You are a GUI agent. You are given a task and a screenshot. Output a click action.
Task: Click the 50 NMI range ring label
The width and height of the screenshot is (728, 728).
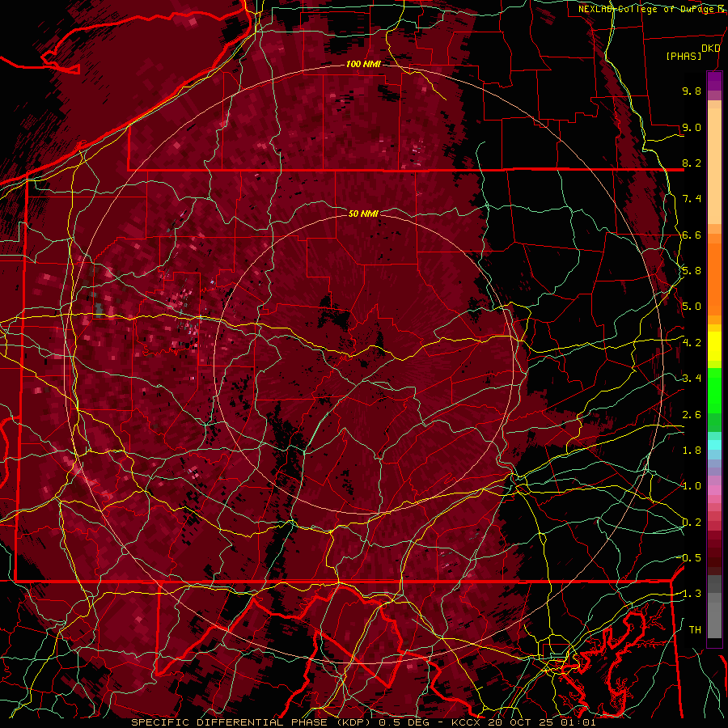tap(363, 214)
